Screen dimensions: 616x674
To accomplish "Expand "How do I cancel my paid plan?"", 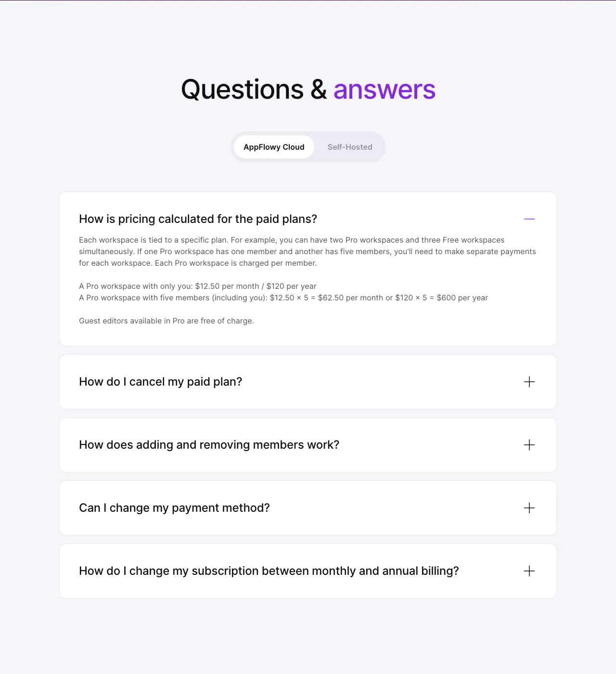I will pos(160,382).
